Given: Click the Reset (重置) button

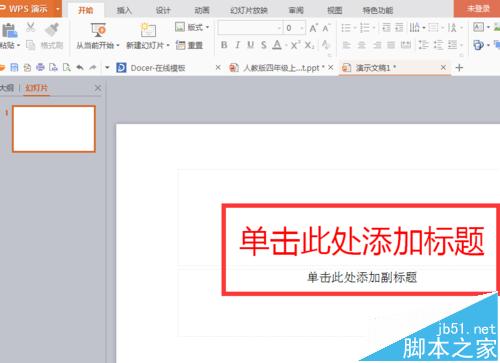Looking at the screenshot, I should point(189,45).
